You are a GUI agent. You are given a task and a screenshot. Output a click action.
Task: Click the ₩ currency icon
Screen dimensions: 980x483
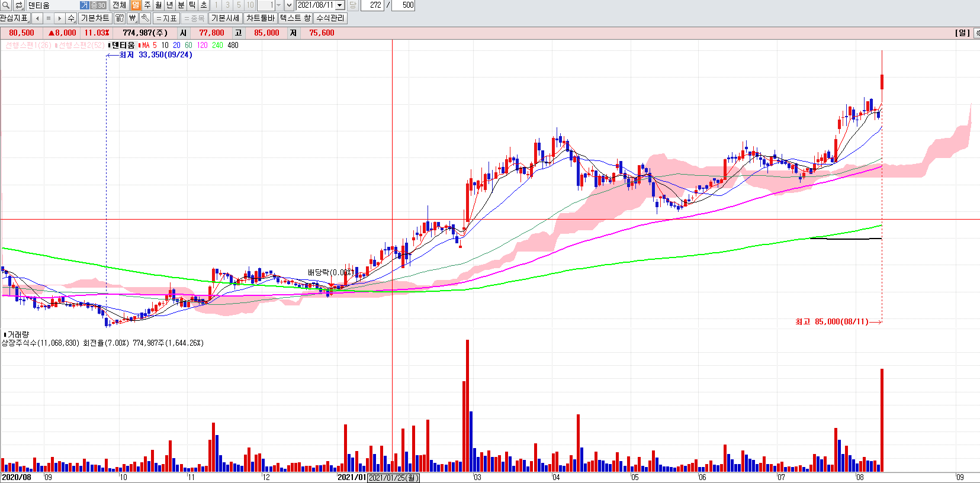pos(132,18)
